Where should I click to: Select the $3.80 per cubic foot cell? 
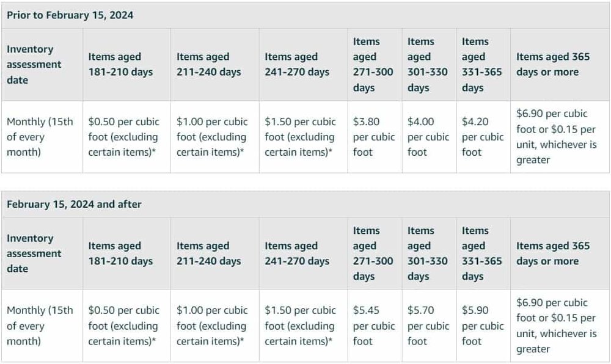coord(375,137)
